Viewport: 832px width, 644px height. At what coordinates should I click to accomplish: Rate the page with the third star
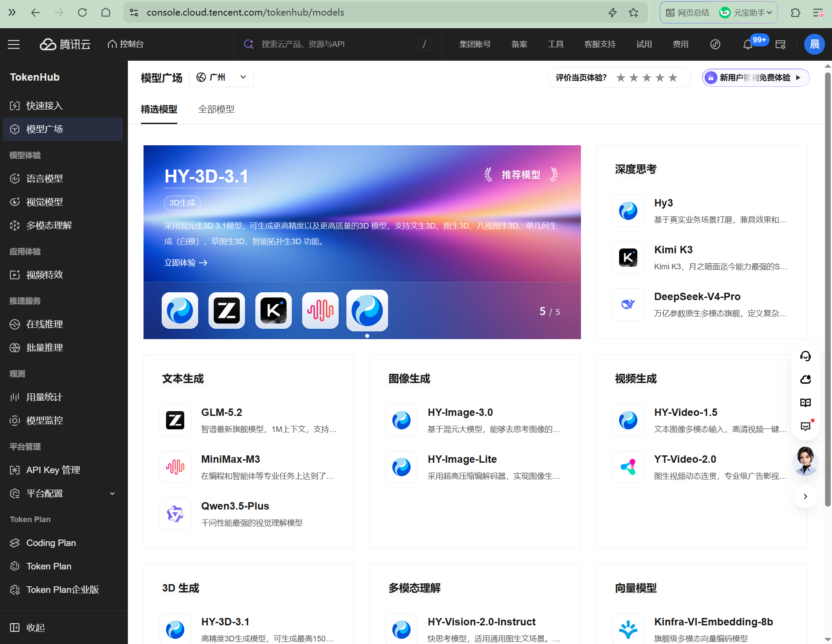(x=647, y=78)
